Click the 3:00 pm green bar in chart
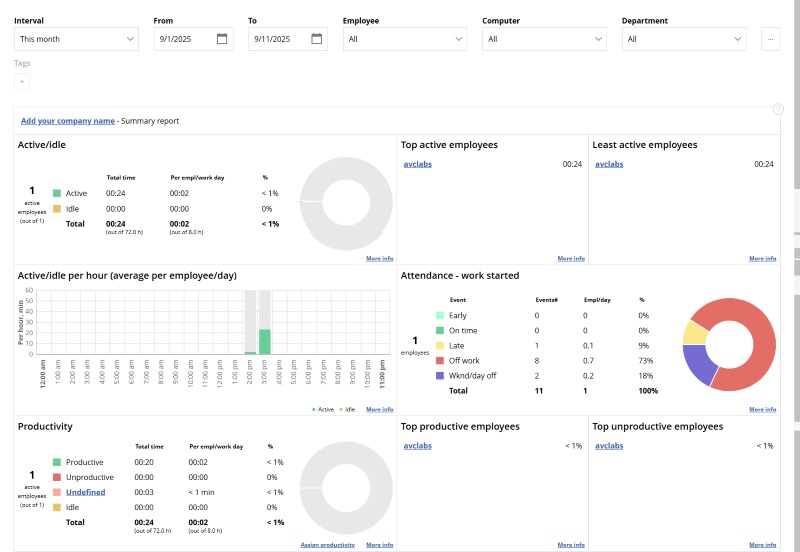Viewport: 800px width, 552px height. [x=265, y=341]
